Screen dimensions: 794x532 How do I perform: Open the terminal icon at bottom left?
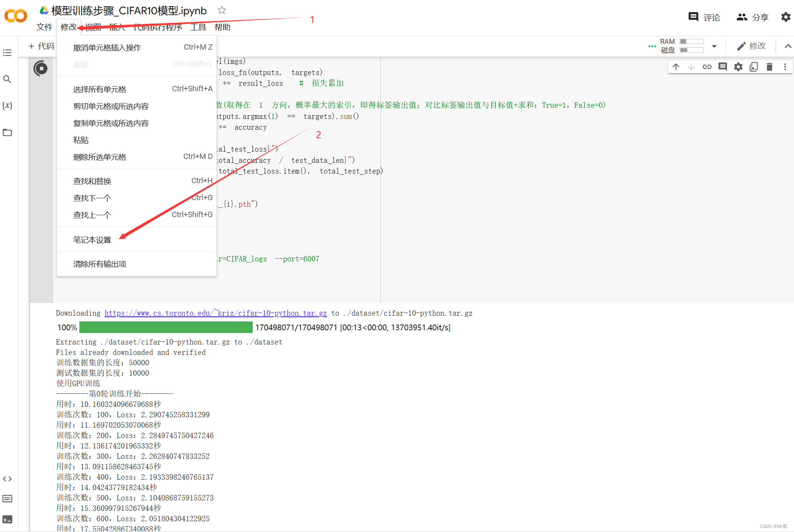coord(7,519)
